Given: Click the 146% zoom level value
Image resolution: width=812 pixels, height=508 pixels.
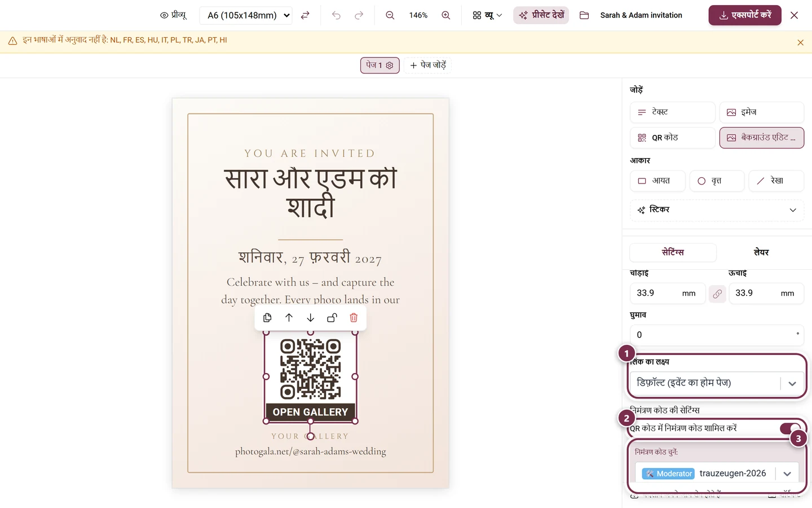Looking at the screenshot, I should coord(418,15).
